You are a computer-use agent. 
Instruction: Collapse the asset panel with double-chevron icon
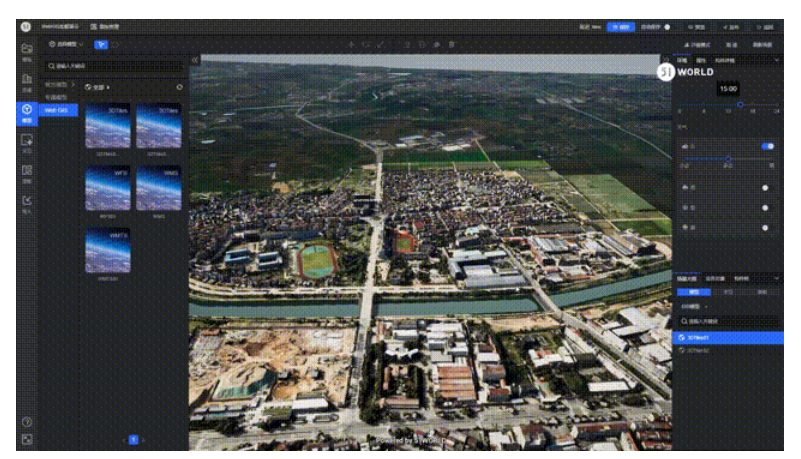point(194,61)
